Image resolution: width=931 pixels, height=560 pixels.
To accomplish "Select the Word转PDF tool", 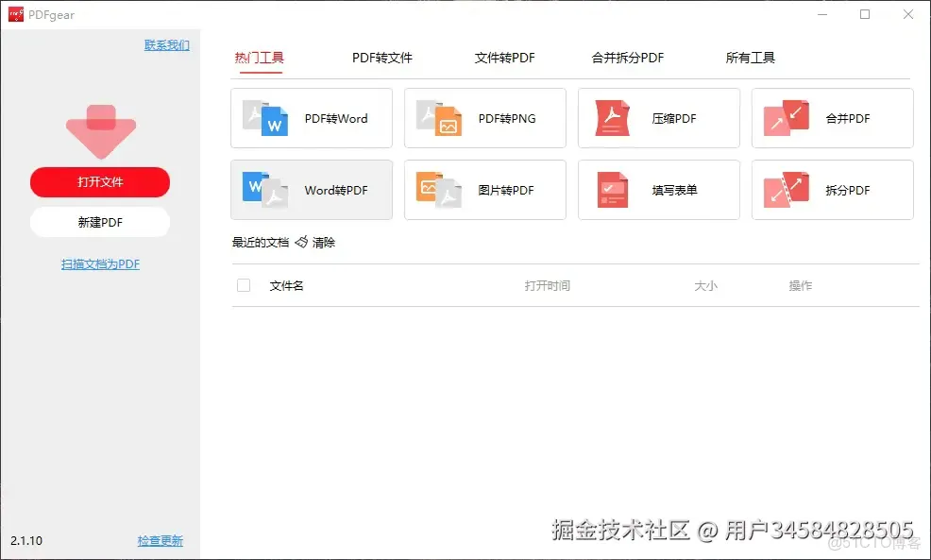I will click(311, 190).
